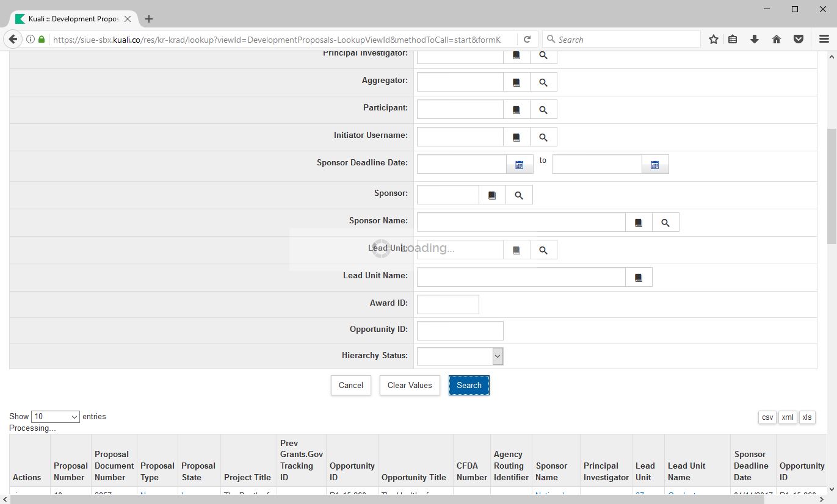Click the Lead Unit Name book icon
The image size is (837, 504).
pos(639,278)
